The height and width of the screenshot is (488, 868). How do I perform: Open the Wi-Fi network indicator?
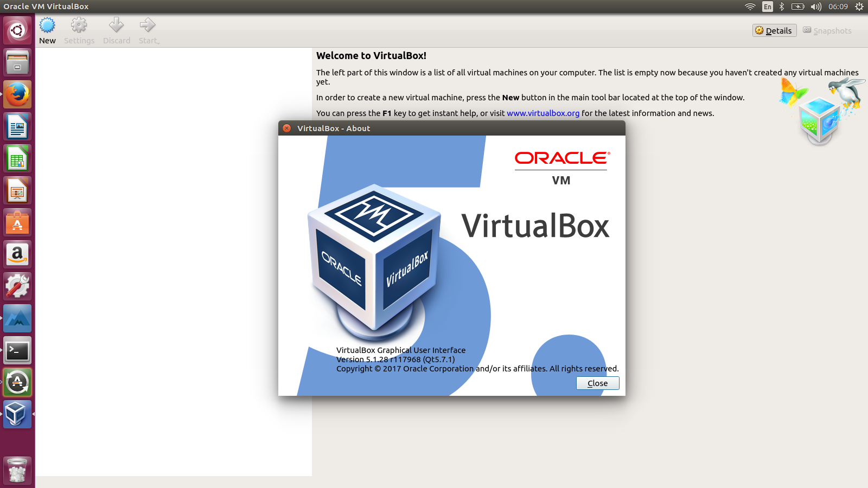tap(750, 7)
